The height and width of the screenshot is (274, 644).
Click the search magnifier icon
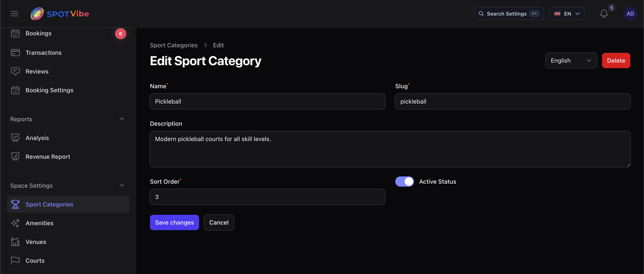point(481,13)
